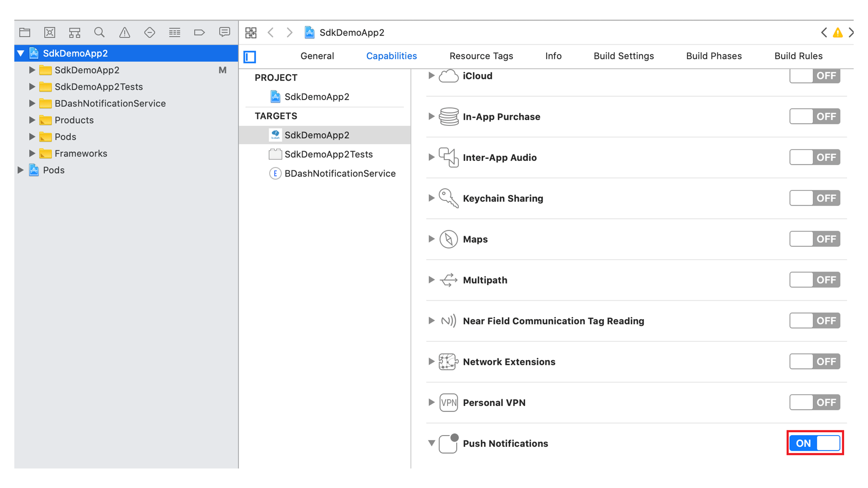Open the Build Phases tab
868x488 pixels.
point(714,56)
